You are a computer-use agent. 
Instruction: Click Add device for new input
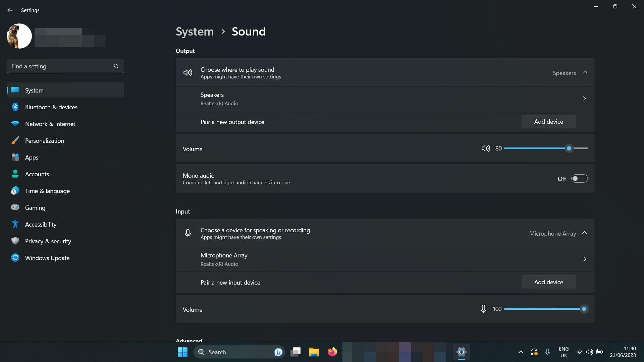[548, 281]
